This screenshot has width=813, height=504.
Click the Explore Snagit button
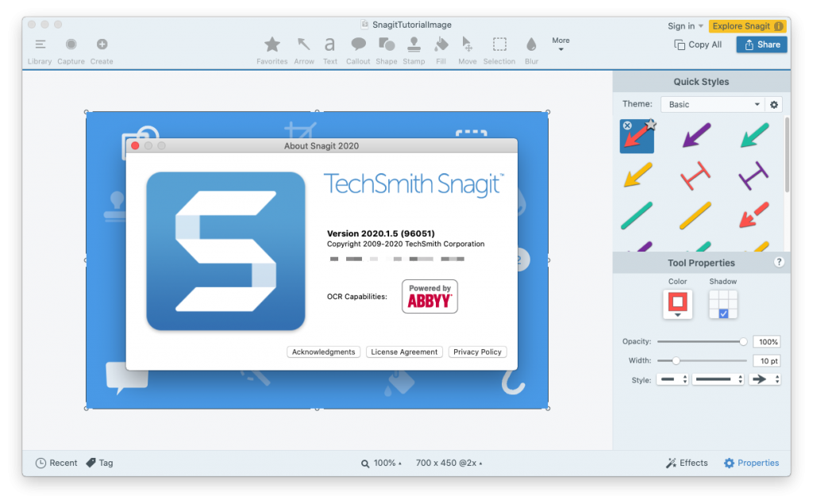[747, 26]
